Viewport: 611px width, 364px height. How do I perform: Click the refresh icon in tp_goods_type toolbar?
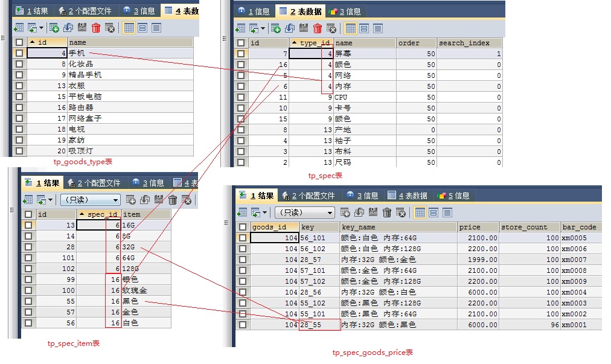[x=69, y=28]
